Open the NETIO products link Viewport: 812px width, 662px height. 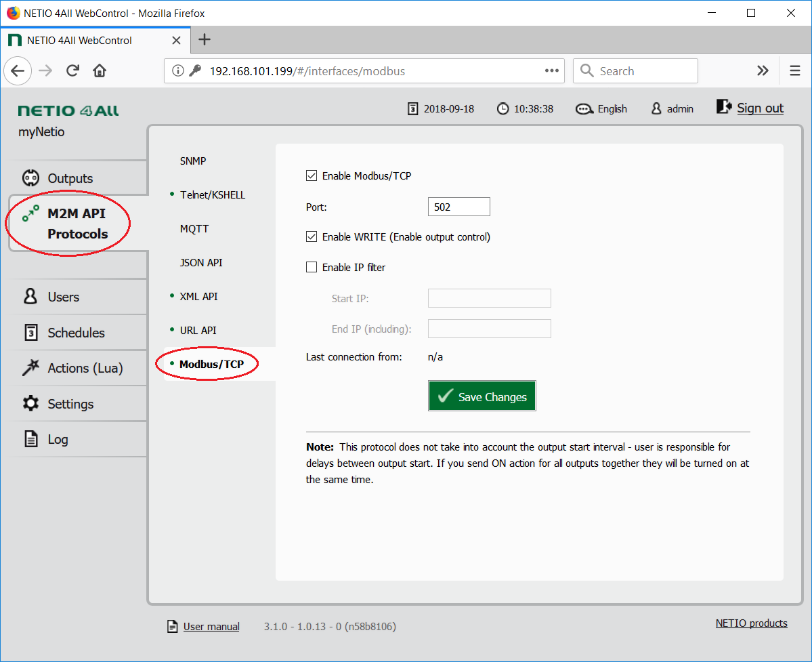pyautogui.click(x=752, y=623)
